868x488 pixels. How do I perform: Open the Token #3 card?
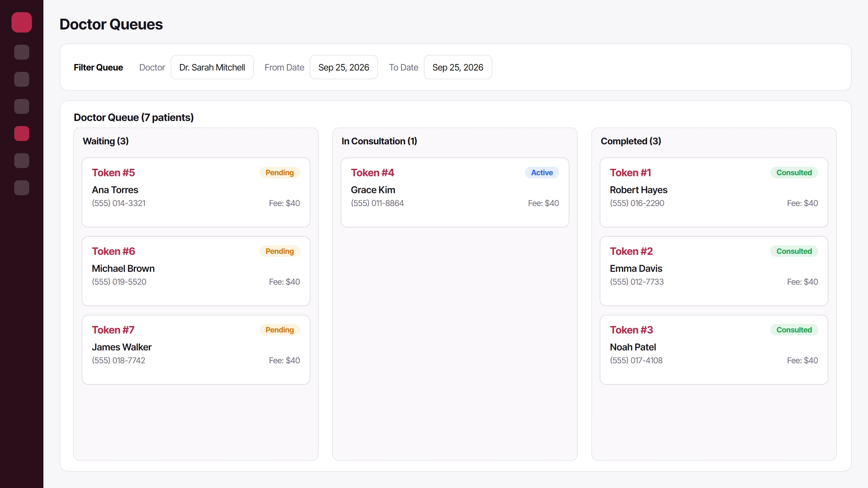point(714,349)
